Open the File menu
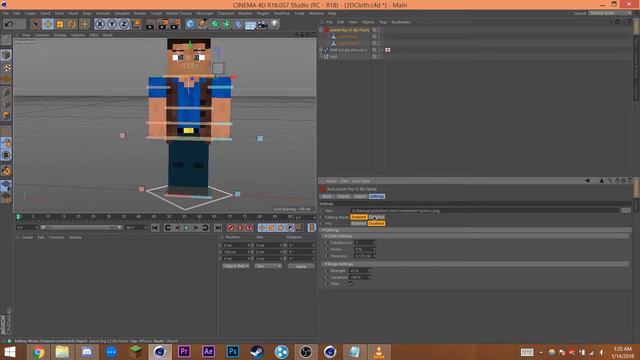Screen dimensions: 640x360 pyautogui.click(x=5, y=13)
